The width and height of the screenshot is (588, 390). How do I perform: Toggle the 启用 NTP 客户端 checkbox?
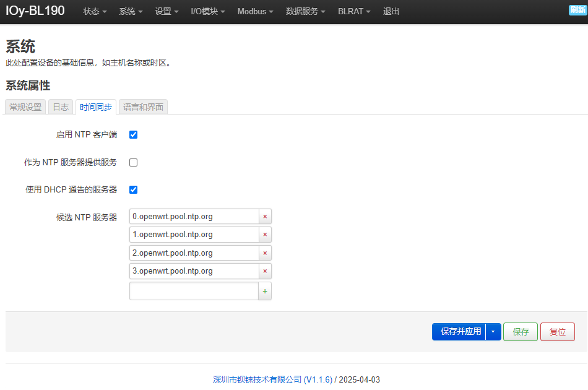(134, 134)
